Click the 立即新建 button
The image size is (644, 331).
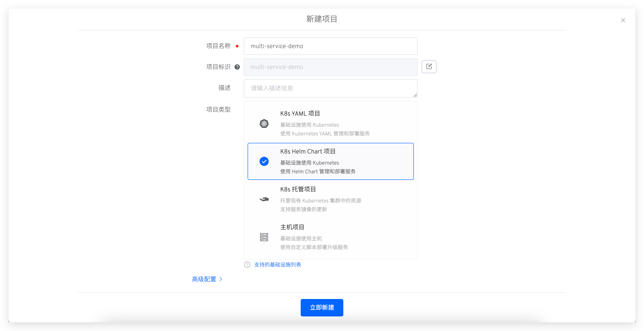click(322, 307)
